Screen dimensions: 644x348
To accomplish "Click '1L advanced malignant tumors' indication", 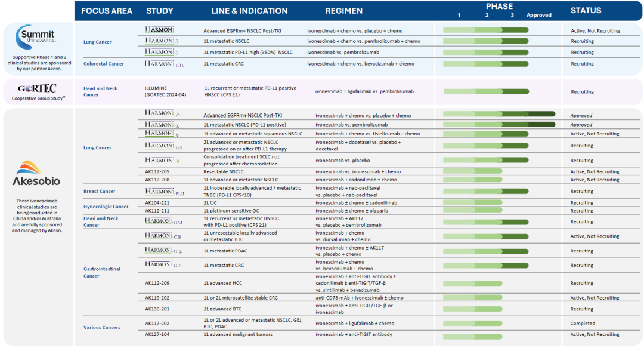I will [x=238, y=334].
